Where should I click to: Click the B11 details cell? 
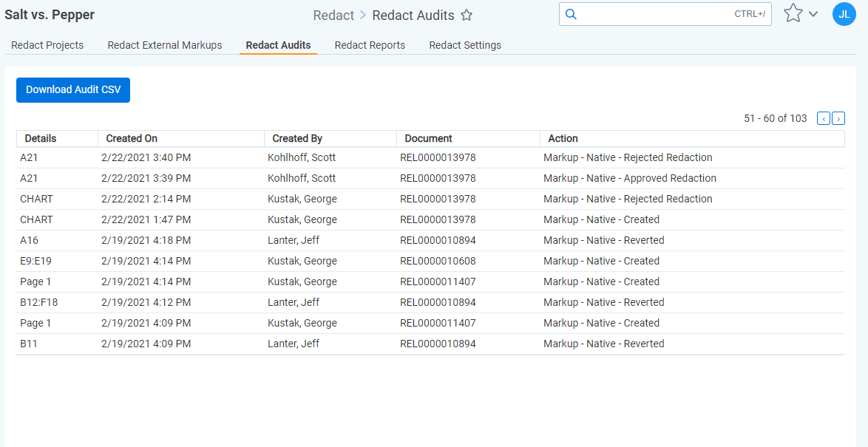(29, 344)
